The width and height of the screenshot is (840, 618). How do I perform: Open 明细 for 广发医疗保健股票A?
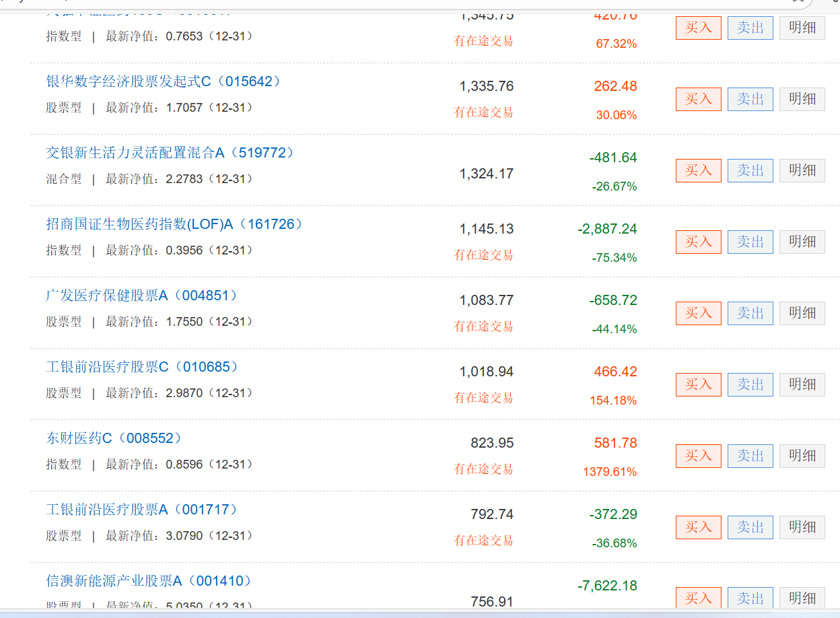tap(802, 313)
